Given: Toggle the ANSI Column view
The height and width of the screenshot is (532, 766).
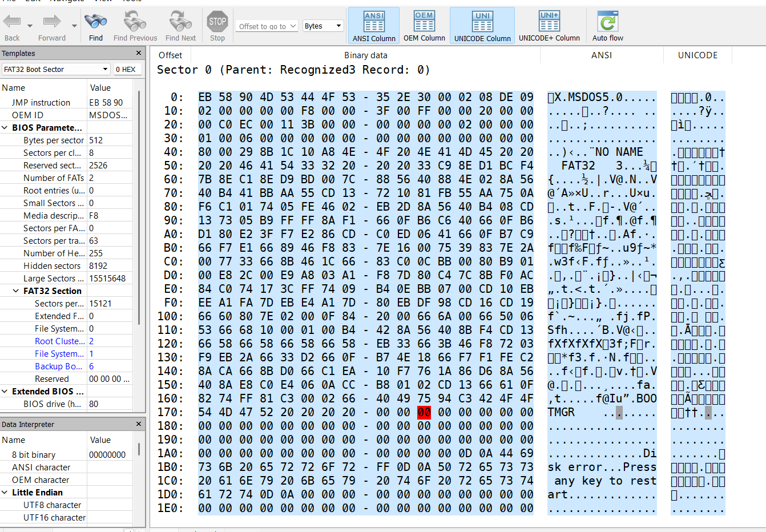Looking at the screenshot, I should 374,26.
